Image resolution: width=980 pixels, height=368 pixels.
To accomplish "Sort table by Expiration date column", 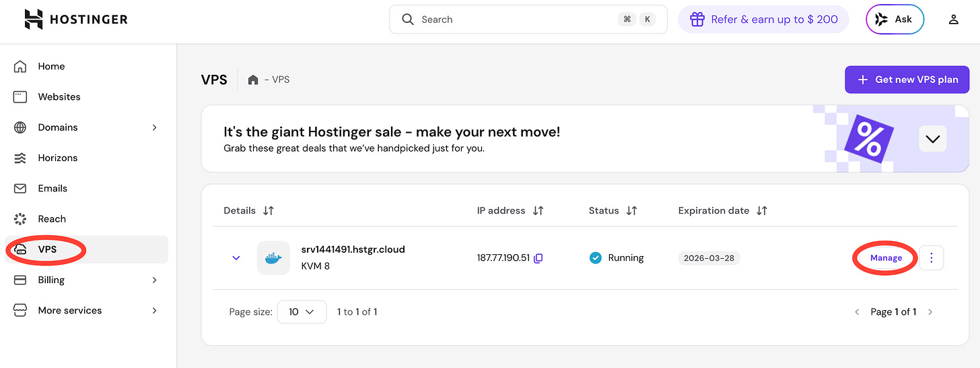I will pyautogui.click(x=761, y=210).
